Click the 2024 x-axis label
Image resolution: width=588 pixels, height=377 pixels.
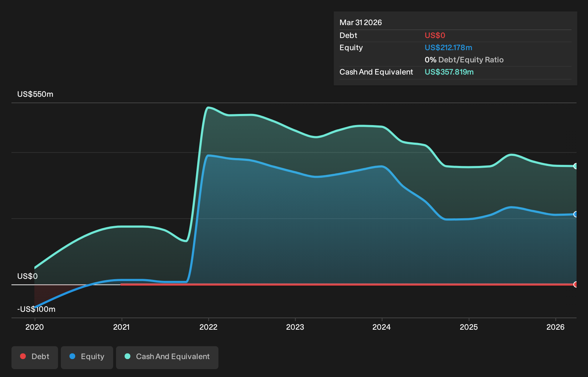pos(382,327)
